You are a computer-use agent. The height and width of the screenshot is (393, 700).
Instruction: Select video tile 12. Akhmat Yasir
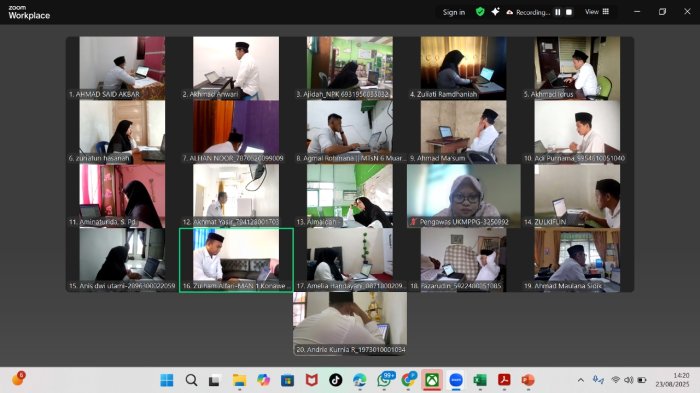point(236,196)
